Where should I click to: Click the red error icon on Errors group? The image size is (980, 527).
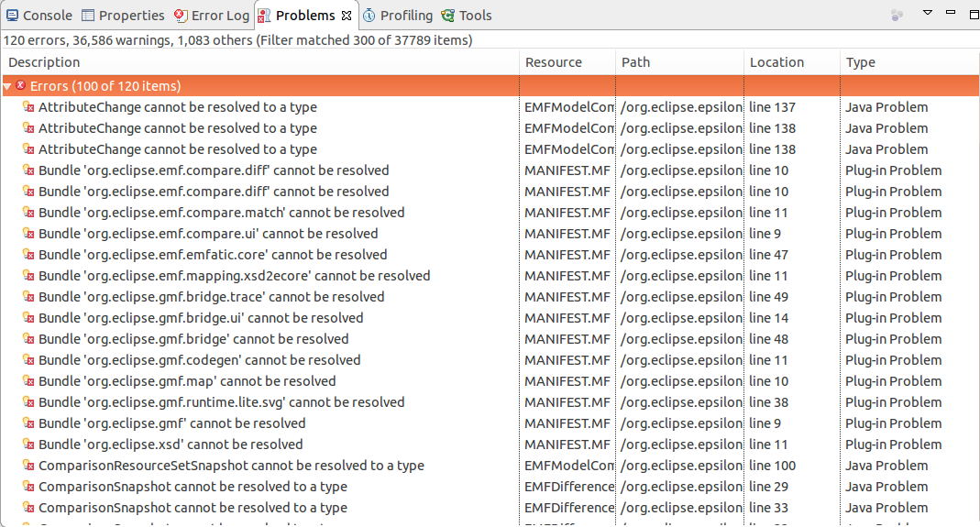pyautogui.click(x=20, y=85)
